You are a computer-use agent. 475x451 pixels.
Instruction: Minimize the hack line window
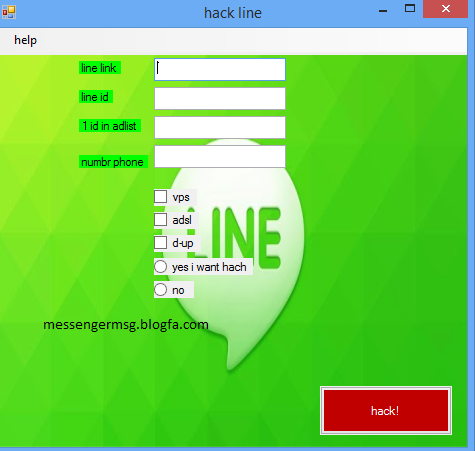[383, 10]
